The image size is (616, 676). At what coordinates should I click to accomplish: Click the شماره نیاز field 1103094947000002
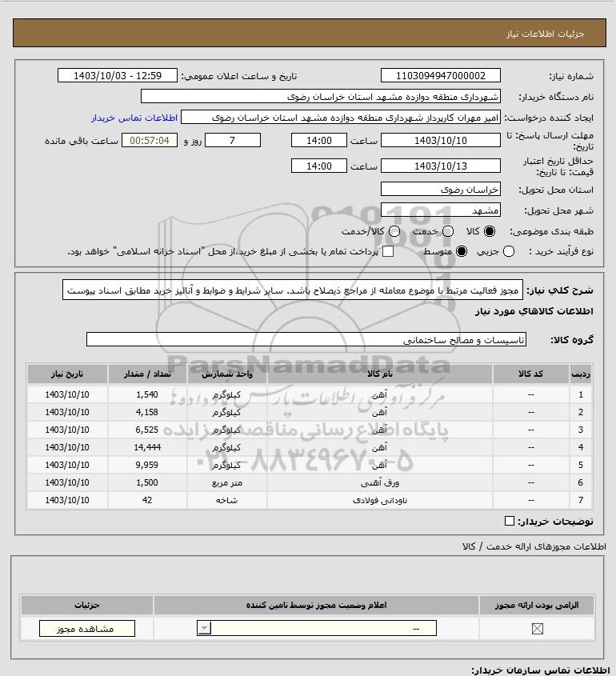coord(441,75)
